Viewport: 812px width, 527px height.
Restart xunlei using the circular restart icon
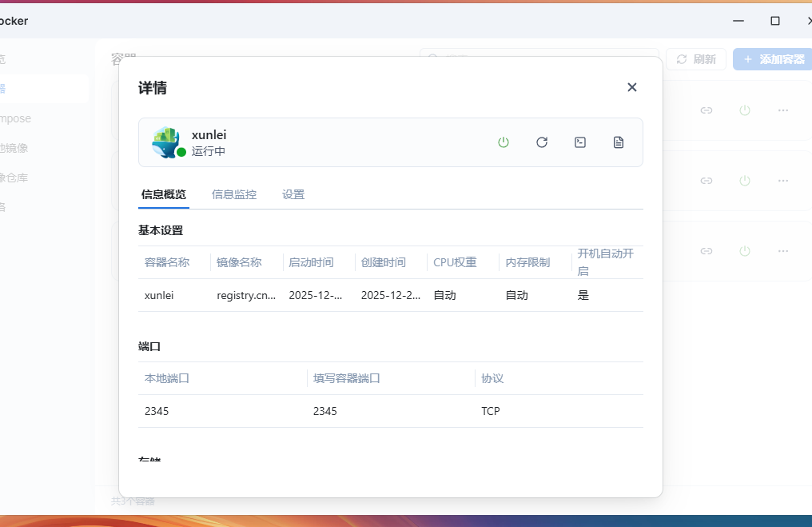tap(542, 142)
